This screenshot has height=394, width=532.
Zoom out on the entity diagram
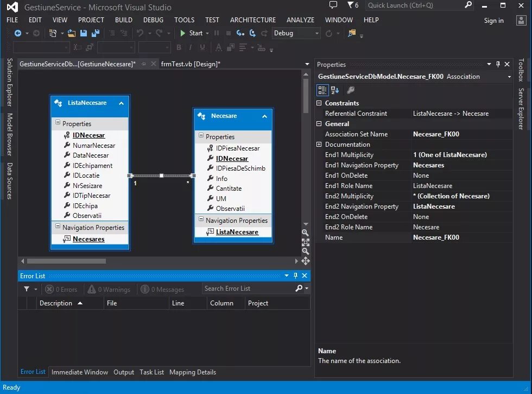(x=305, y=251)
